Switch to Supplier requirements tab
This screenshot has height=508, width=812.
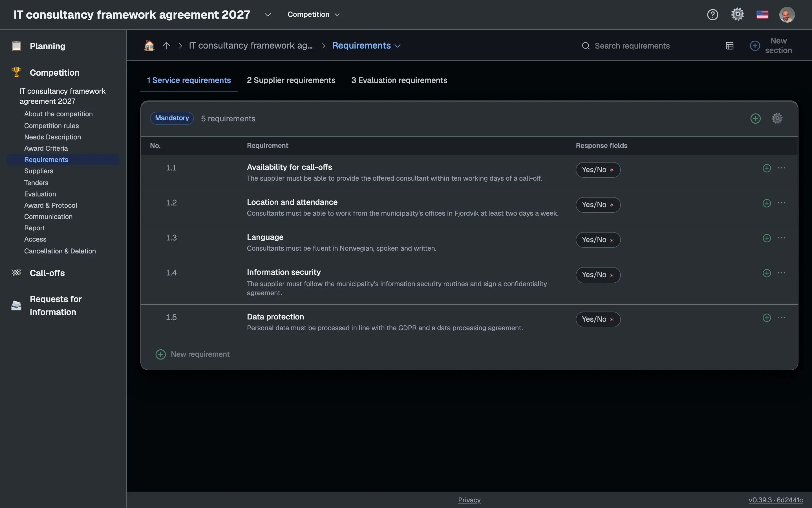click(291, 80)
